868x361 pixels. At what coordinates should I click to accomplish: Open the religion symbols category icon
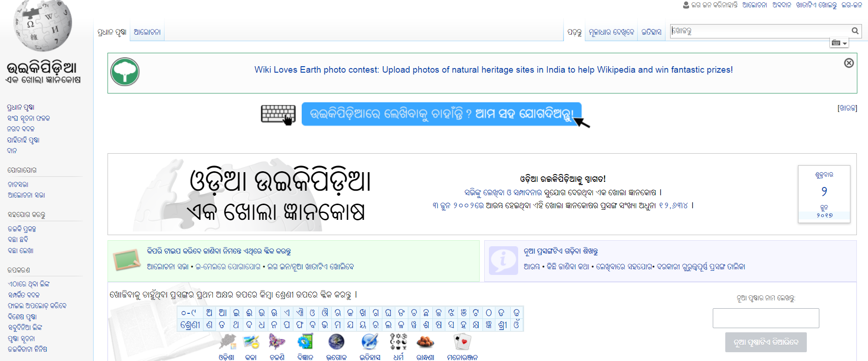point(398,342)
